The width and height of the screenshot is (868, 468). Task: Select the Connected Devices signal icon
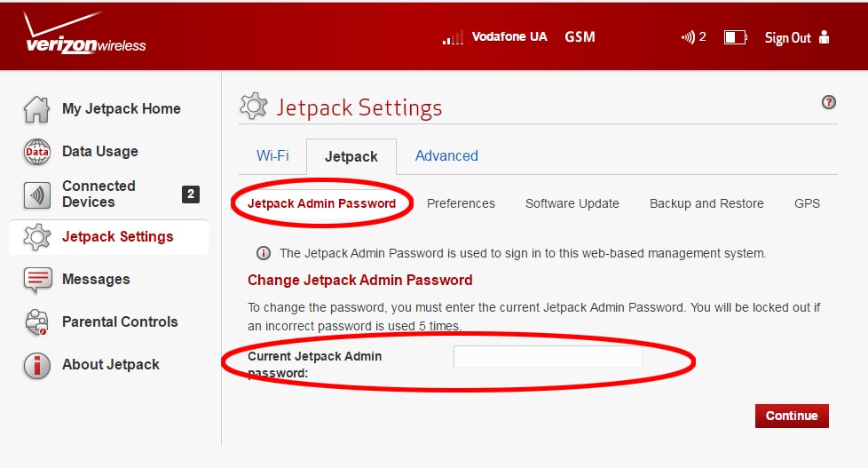click(36, 195)
